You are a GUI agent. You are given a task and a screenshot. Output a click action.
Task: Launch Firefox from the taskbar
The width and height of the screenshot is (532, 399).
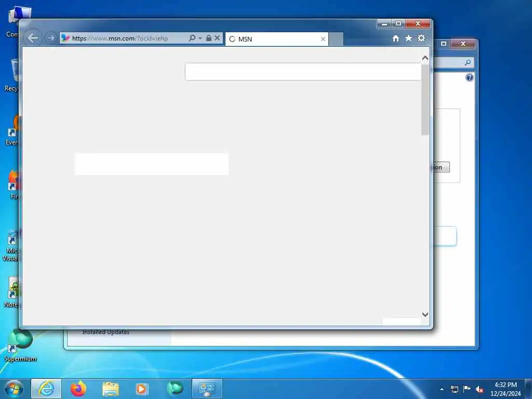point(78,389)
